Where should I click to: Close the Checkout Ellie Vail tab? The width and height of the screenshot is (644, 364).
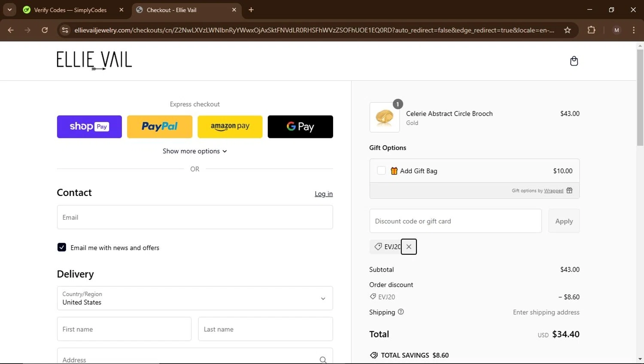234,10
